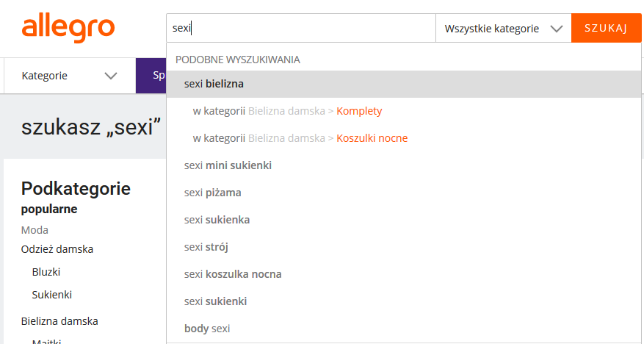The width and height of the screenshot is (644, 344).
Task: Click into the search field containing sexi
Action: pyautogui.click(x=300, y=28)
